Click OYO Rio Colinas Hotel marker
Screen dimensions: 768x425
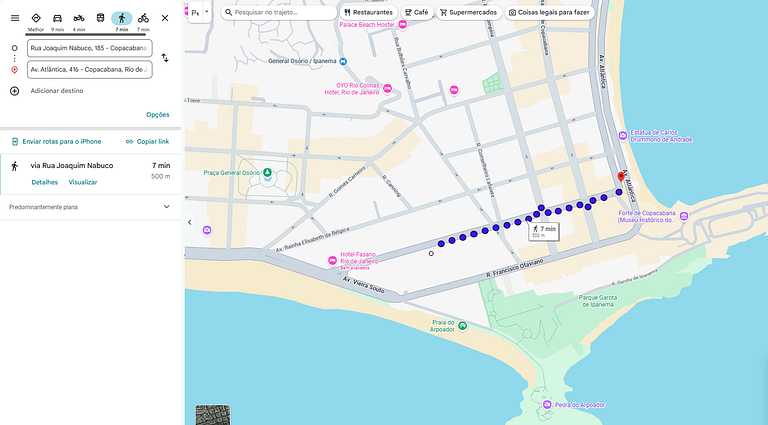[x=387, y=89]
